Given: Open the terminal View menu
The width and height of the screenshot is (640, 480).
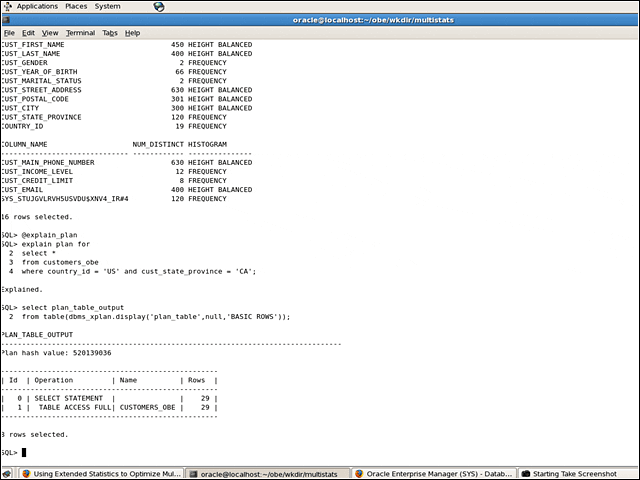Looking at the screenshot, I should click(x=50, y=33).
